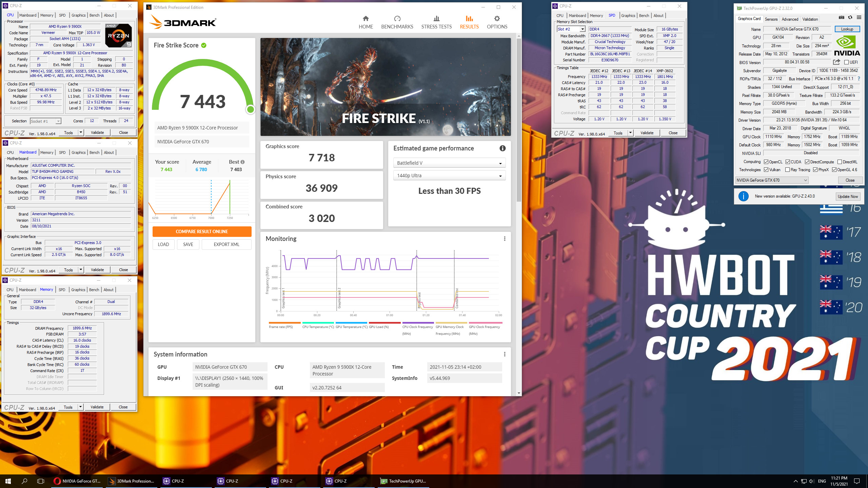This screenshot has width=868, height=488.
Task: Click the SAVE result button
Action: 188,244
